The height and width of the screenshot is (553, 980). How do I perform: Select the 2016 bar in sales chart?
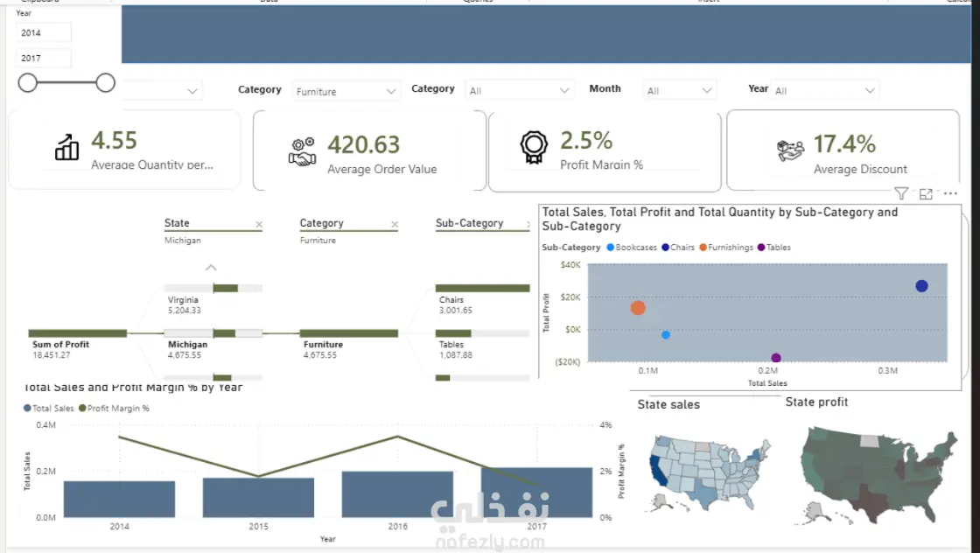[397, 494]
